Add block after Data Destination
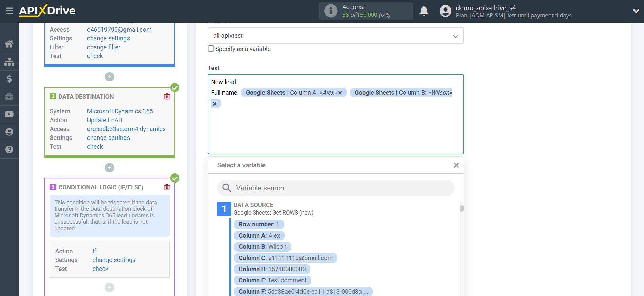The height and width of the screenshot is (296, 644). 110,168
